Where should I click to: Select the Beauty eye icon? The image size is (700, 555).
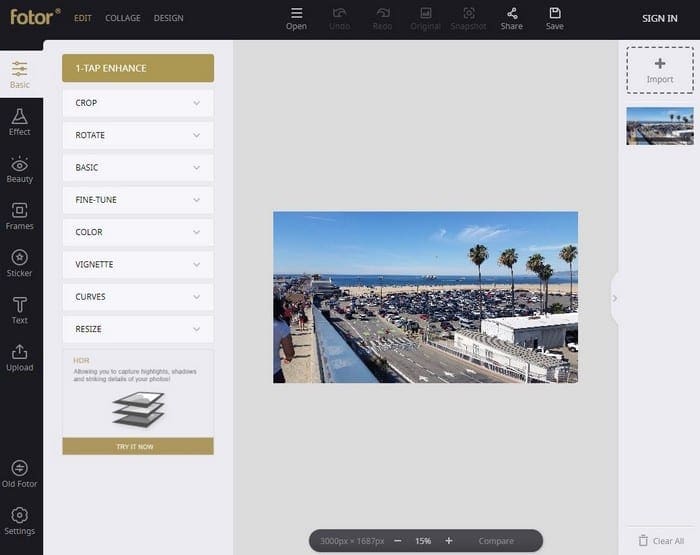(x=20, y=164)
